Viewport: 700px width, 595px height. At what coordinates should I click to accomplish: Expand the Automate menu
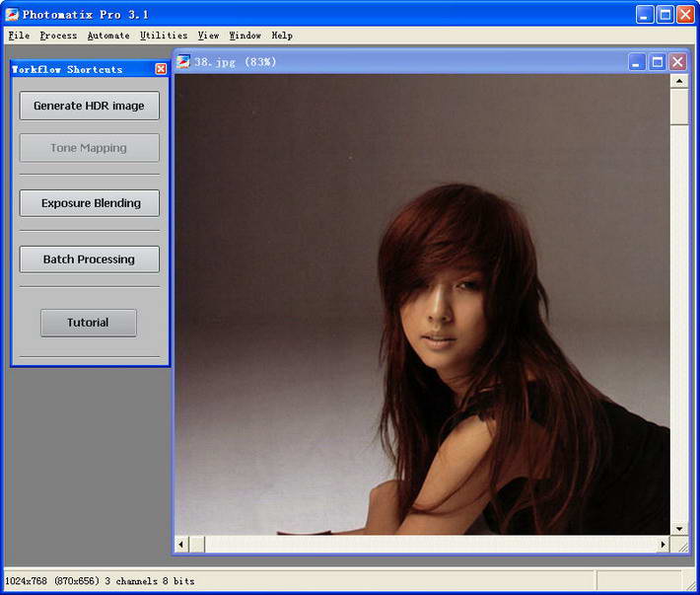tap(108, 36)
